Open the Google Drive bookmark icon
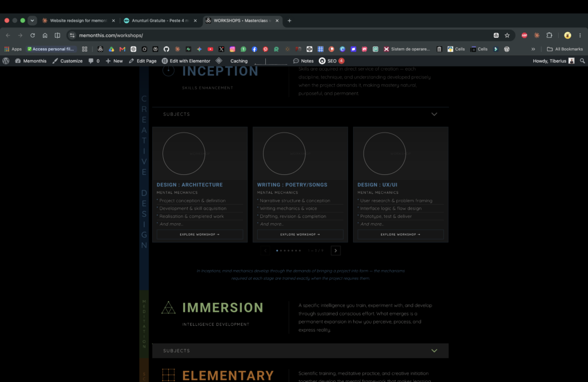 pos(111,49)
